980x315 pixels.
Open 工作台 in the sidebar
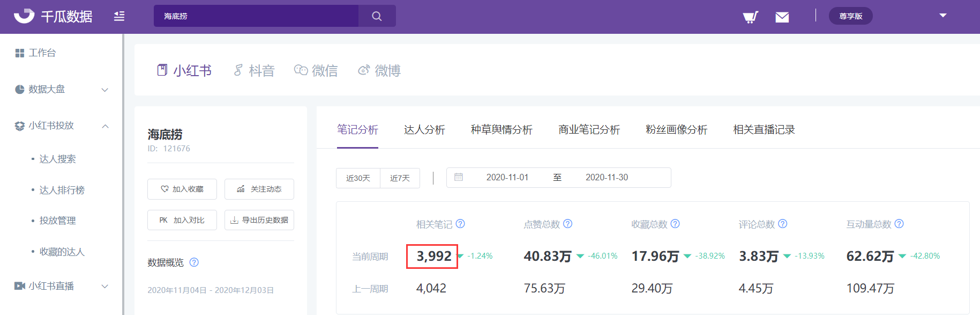pyautogui.click(x=35, y=53)
